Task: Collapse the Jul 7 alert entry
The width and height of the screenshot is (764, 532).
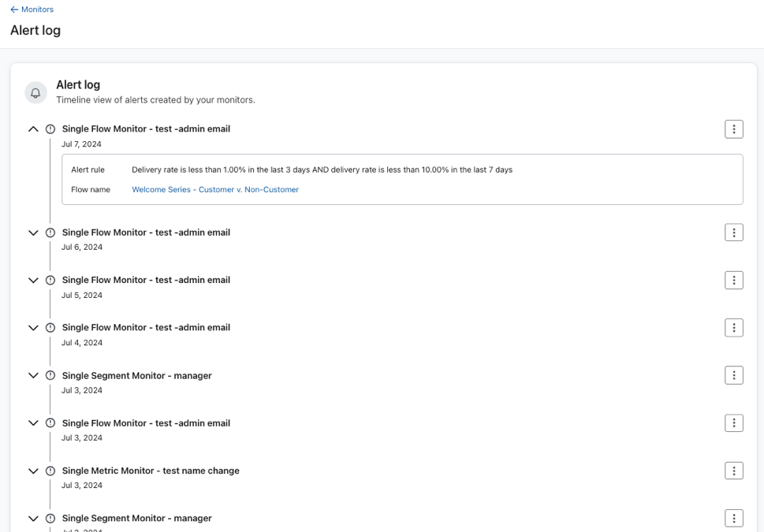Action: point(33,128)
